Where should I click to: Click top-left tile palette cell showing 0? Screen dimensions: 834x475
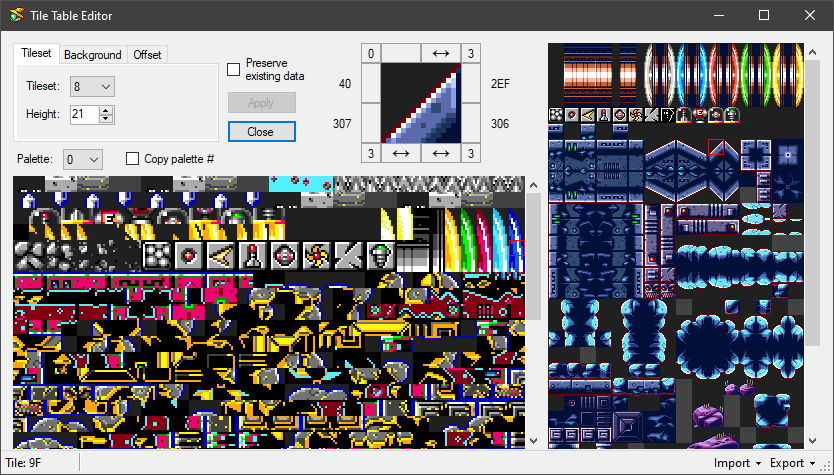pos(371,53)
